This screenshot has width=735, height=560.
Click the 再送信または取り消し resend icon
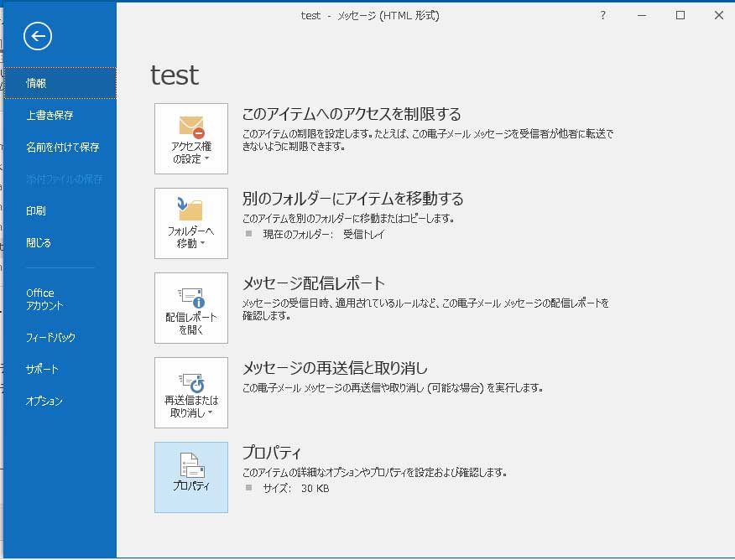coord(191,392)
